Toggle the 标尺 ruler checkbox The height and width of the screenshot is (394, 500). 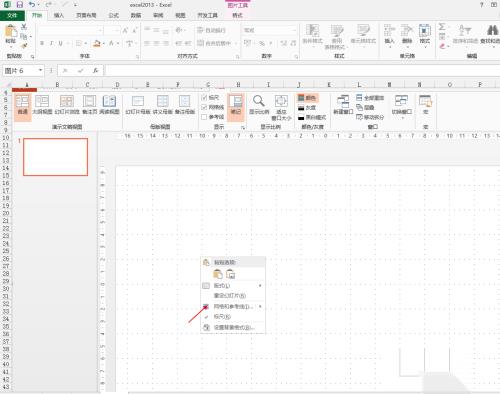point(204,97)
